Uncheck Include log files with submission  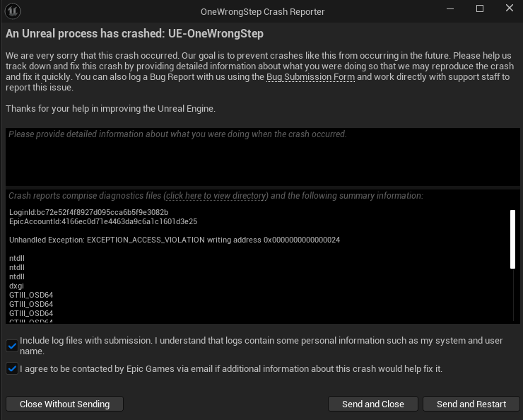(12, 345)
